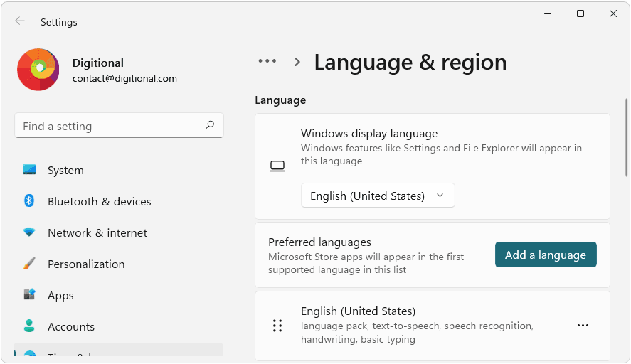Minimize the Settings window
Screen dimensions: 631x364
tap(548, 14)
